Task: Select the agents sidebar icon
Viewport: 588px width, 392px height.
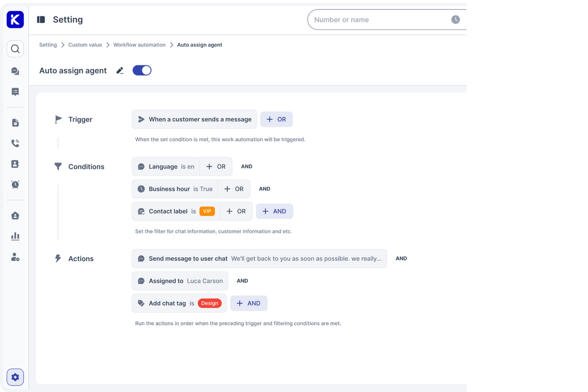Action: [x=15, y=256]
